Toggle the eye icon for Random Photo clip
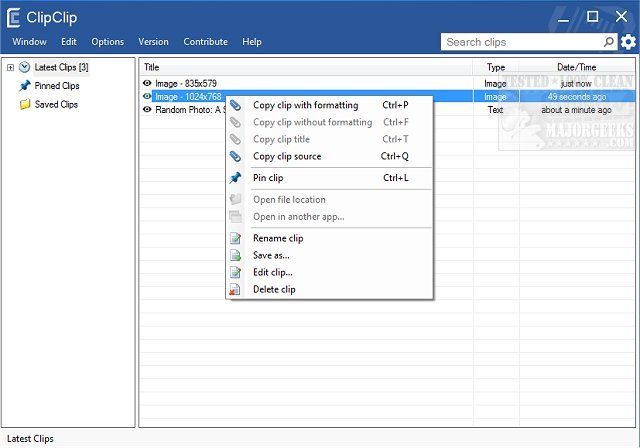 (147, 109)
